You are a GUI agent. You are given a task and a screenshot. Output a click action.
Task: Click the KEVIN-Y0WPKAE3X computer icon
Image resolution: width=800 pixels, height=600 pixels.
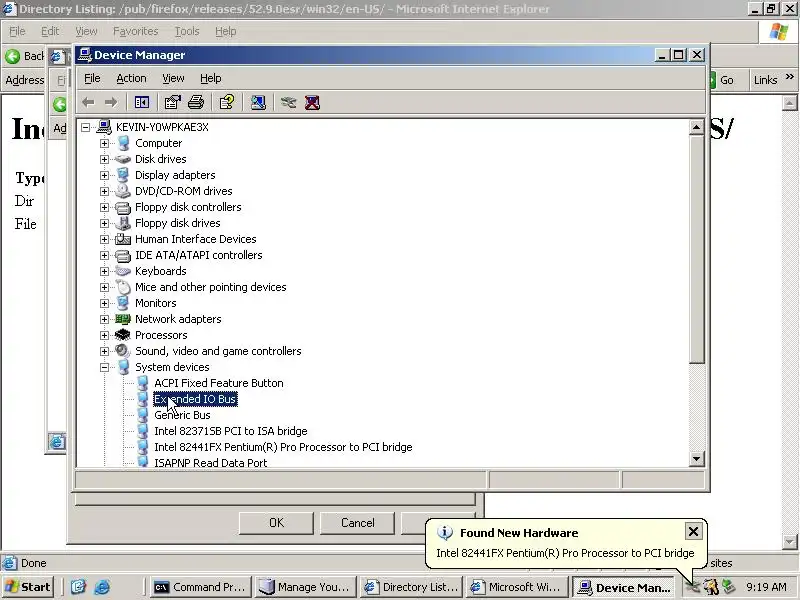(x=104, y=127)
